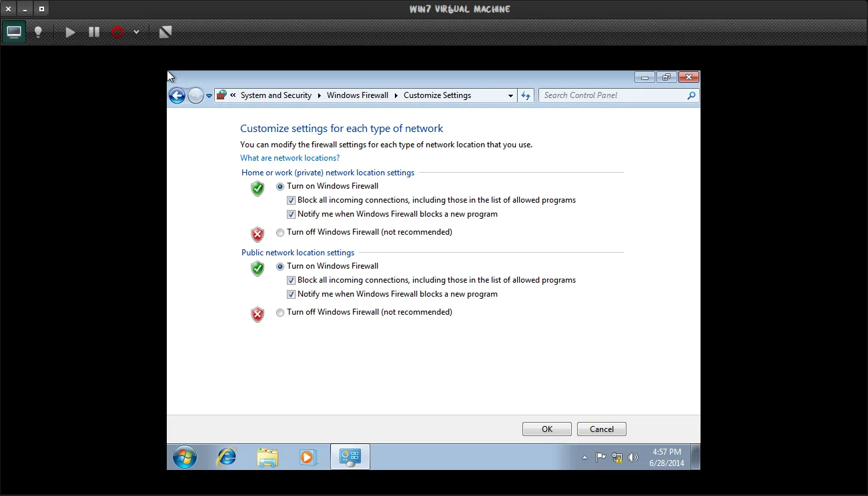Click the search magnifier icon
This screenshot has height=496, width=868.
(x=691, y=95)
